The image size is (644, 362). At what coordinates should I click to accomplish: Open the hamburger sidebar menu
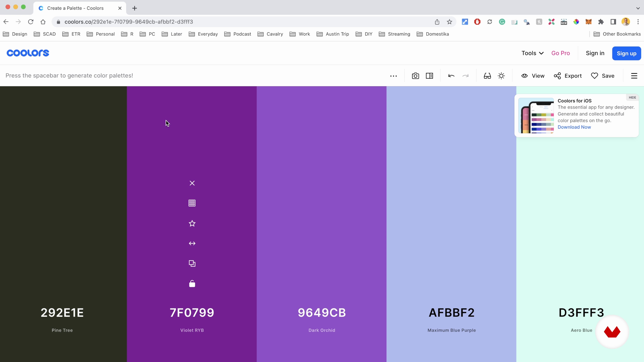point(634,76)
